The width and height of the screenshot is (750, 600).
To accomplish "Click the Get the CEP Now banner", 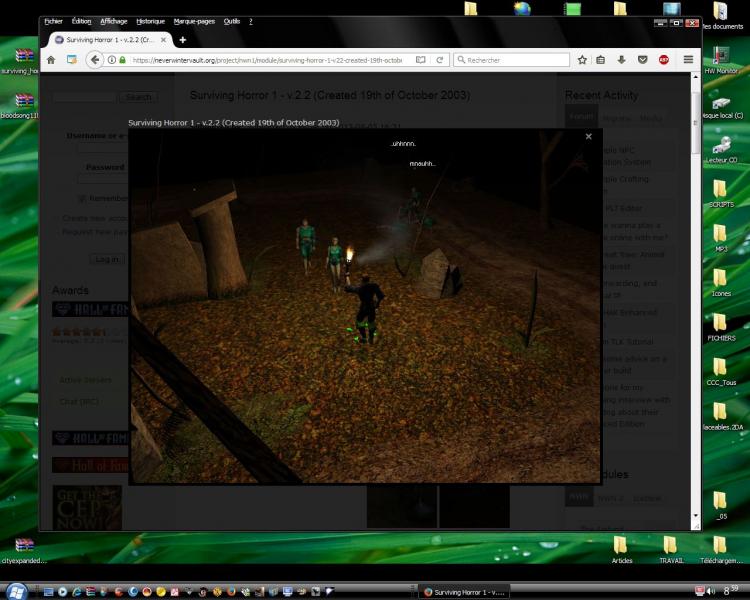I will pos(87,508).
